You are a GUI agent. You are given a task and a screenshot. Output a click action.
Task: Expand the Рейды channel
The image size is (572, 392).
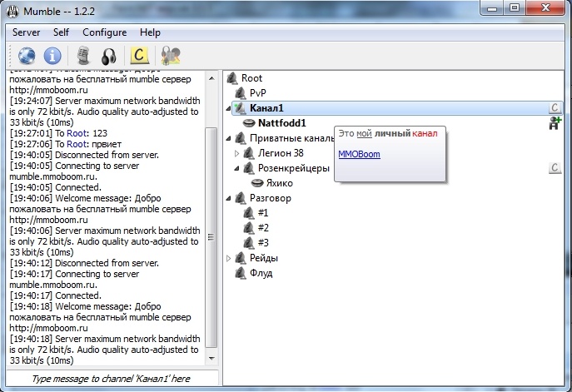click(x=228, y=259)
